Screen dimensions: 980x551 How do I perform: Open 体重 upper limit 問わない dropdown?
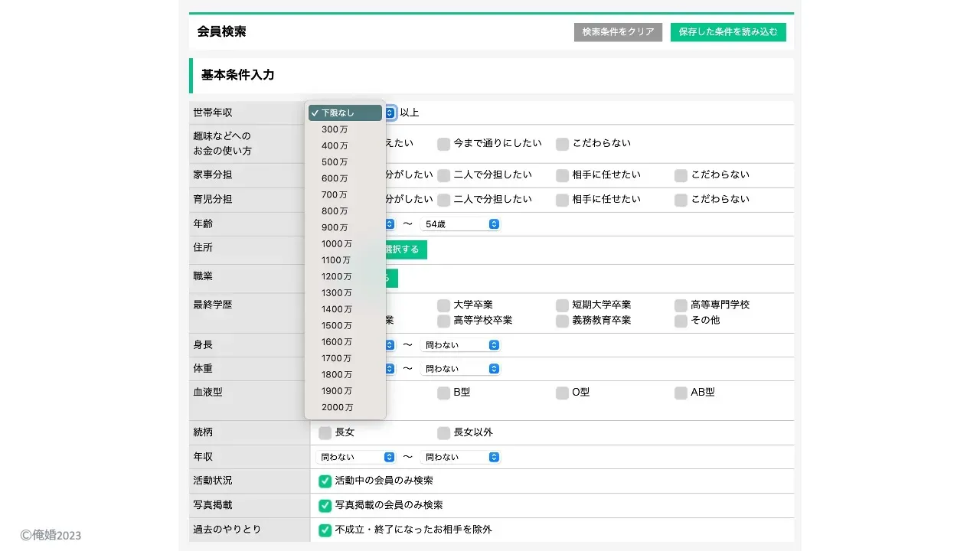click(460, 369)
